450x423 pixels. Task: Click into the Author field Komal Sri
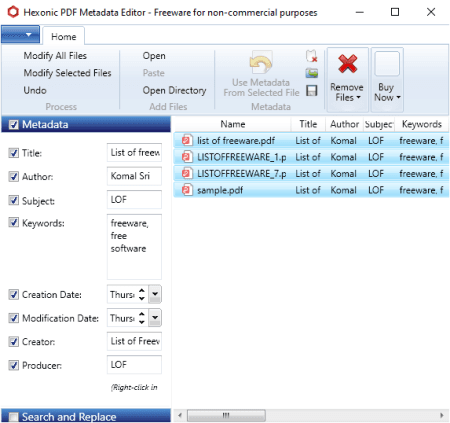(134, 176)
